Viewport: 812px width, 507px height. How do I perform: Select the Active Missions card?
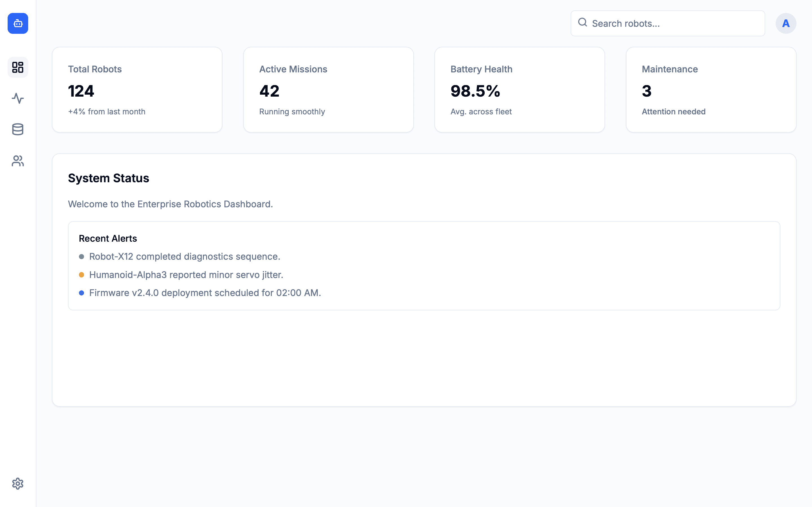(x=328, y=90)
